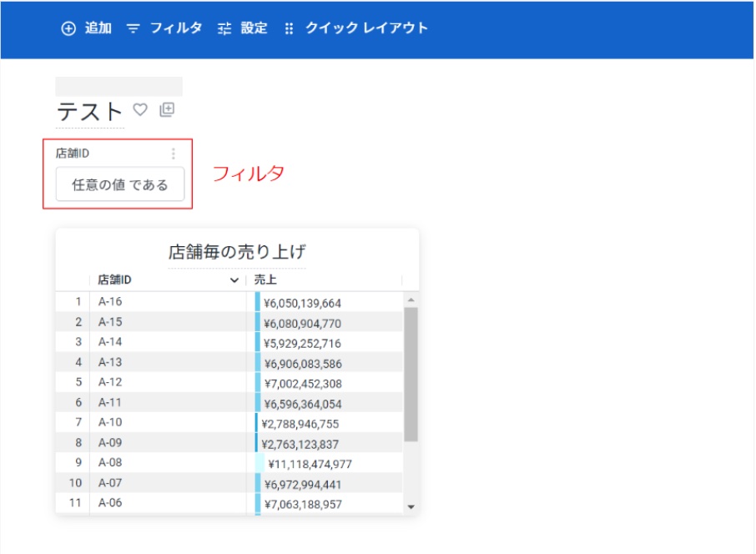The width and height of the screenshot is (756, 554).
Task: Click scrollbar up arrow in table
Action: click(x=411, y=300)
